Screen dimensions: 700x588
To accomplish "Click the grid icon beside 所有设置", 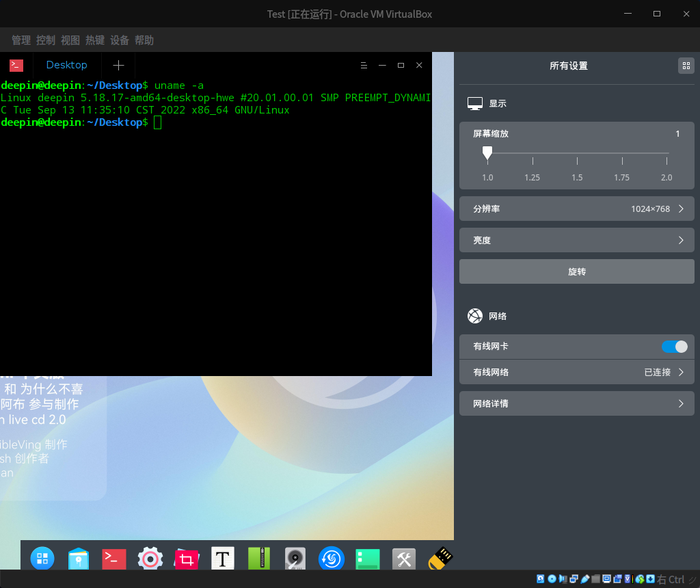I will [685, 66].
